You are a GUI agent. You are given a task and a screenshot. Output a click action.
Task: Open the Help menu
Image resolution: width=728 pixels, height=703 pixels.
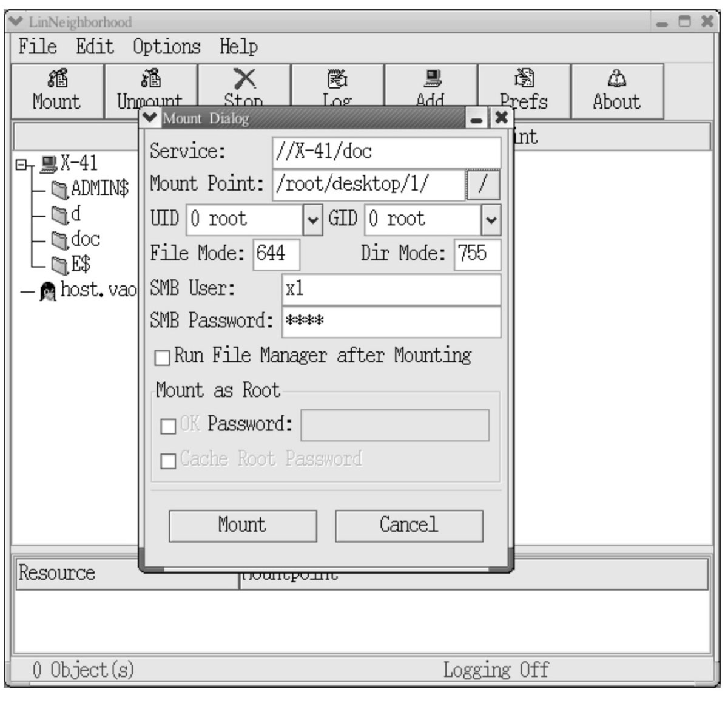click(238, 47)
